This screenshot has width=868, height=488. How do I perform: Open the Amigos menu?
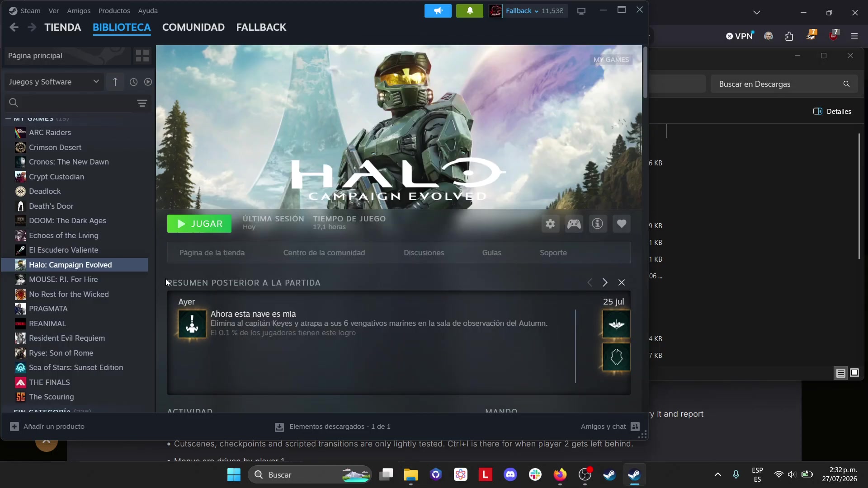79,11
